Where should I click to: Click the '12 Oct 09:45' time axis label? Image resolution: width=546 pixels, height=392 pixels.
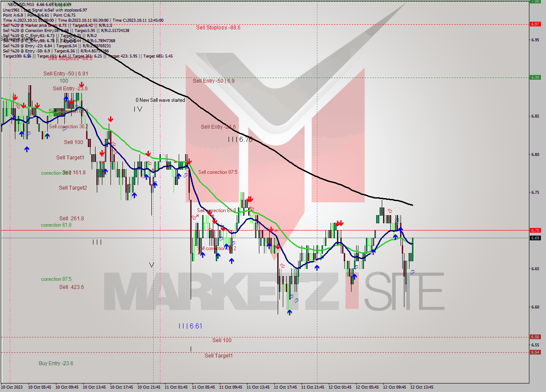tap(394, 387)
